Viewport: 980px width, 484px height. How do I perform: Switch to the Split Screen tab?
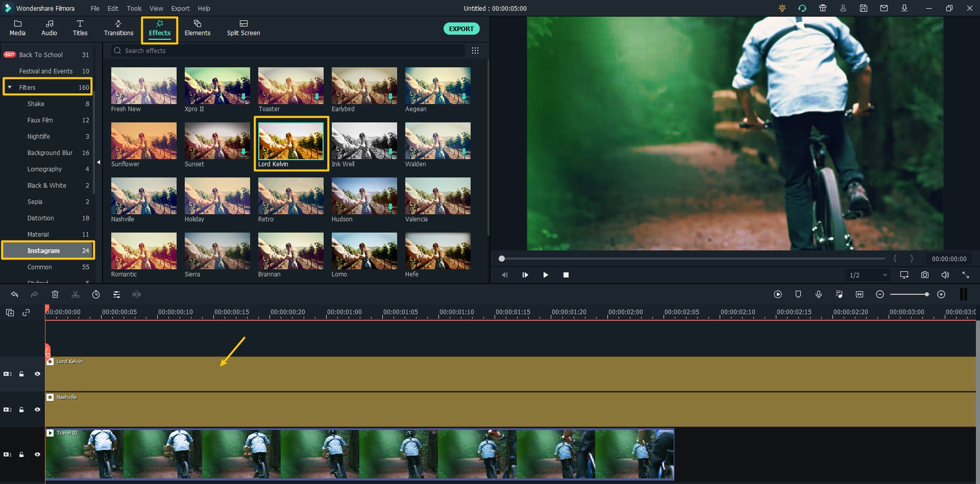tap(243, 29)
